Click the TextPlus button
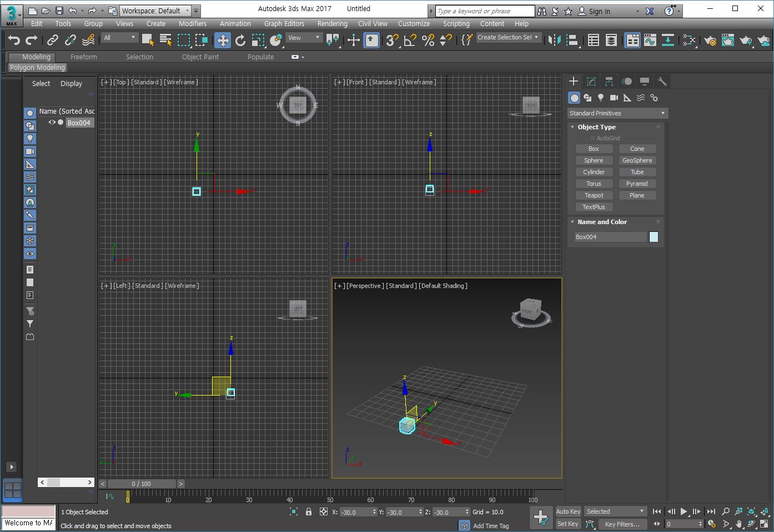 (594, 207)
